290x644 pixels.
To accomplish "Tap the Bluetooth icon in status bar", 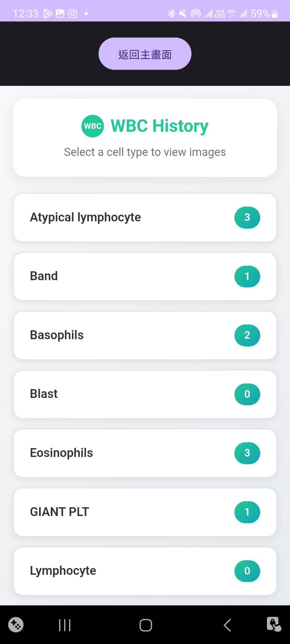I will click(x=171, y=14).
